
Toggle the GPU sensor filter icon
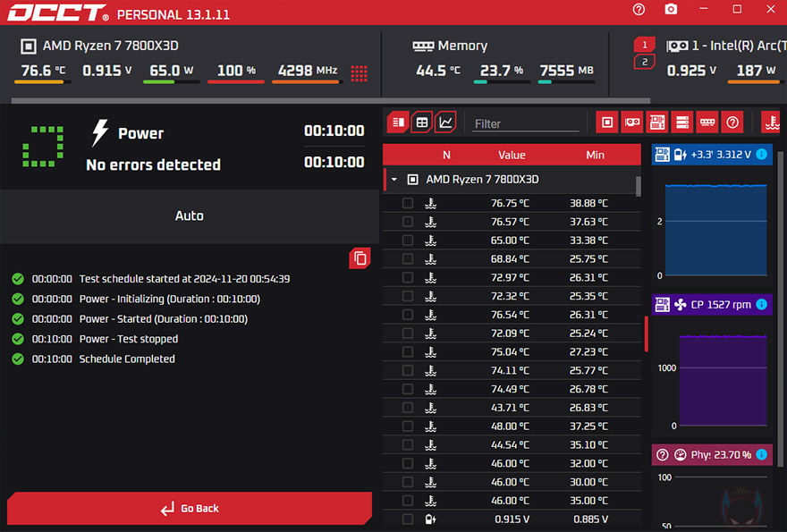click(632, 122)
